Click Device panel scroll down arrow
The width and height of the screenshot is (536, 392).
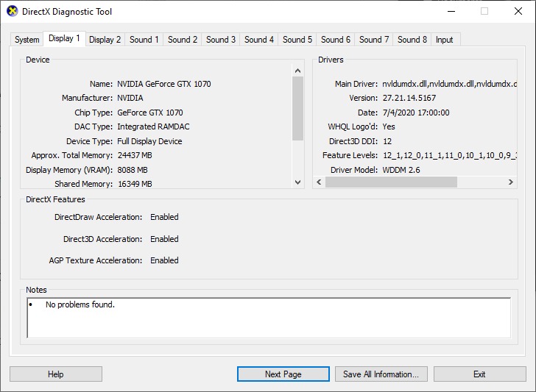(x=297, y=182)
